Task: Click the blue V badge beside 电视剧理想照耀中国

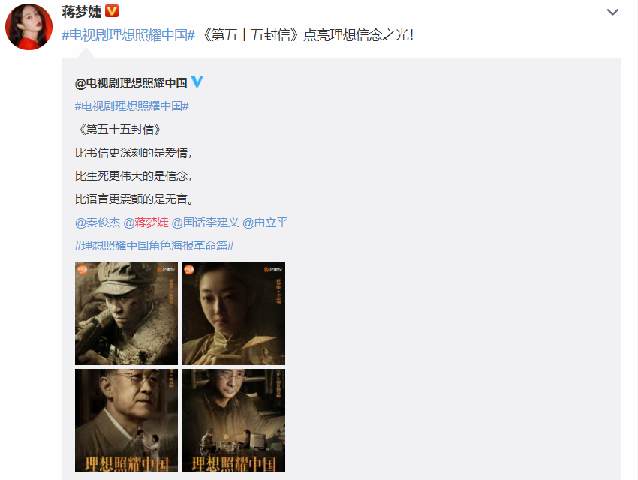Action: [x=197, y=81]
